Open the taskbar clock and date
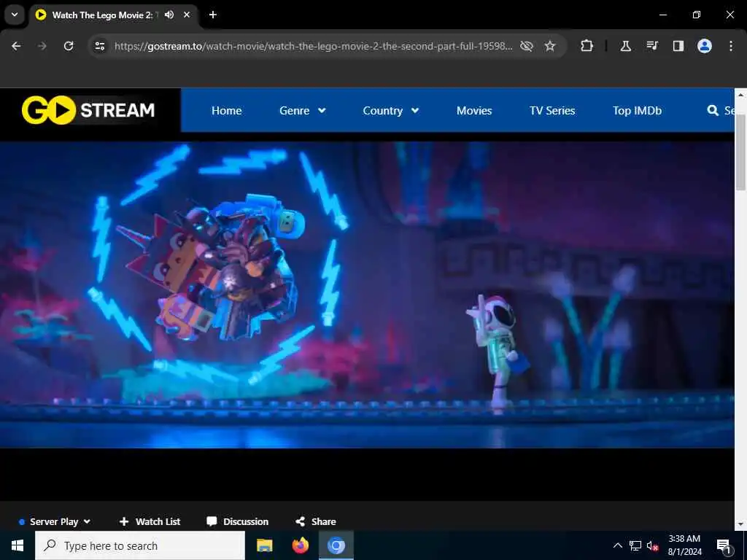This screenshot has width=747, height=560. [x=684, y=545]
